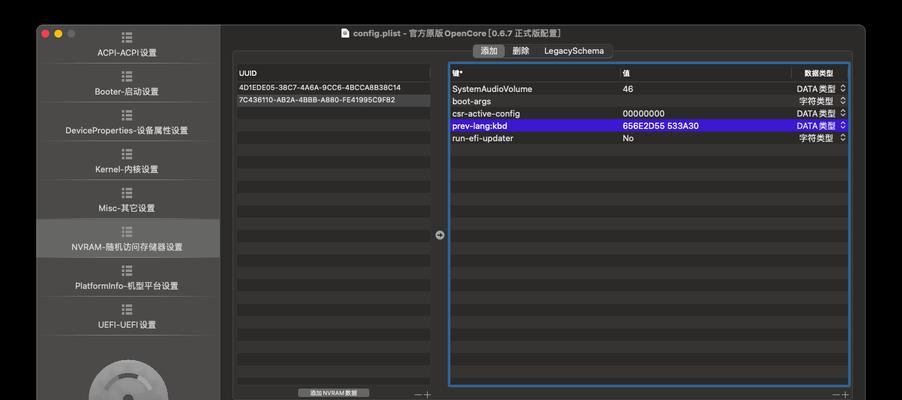The image size is (902, 400).
Task: Switch to the 删除 tab
Action: 521,51
